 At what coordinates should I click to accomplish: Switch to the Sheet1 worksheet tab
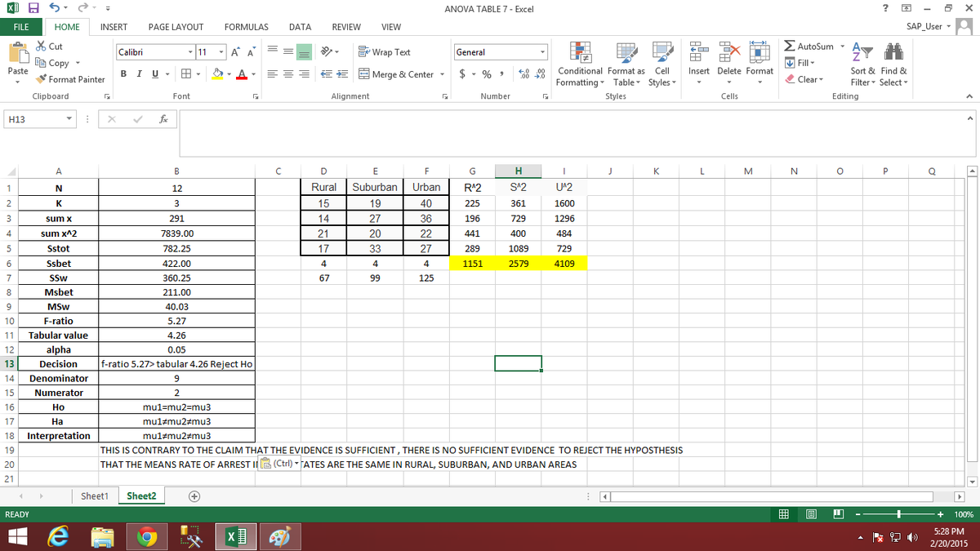coord(94,496)
